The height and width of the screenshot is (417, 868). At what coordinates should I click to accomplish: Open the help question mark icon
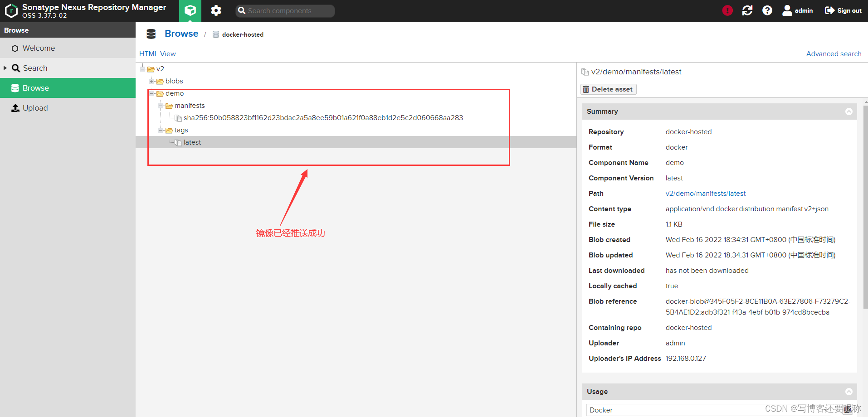click(767, 10)
